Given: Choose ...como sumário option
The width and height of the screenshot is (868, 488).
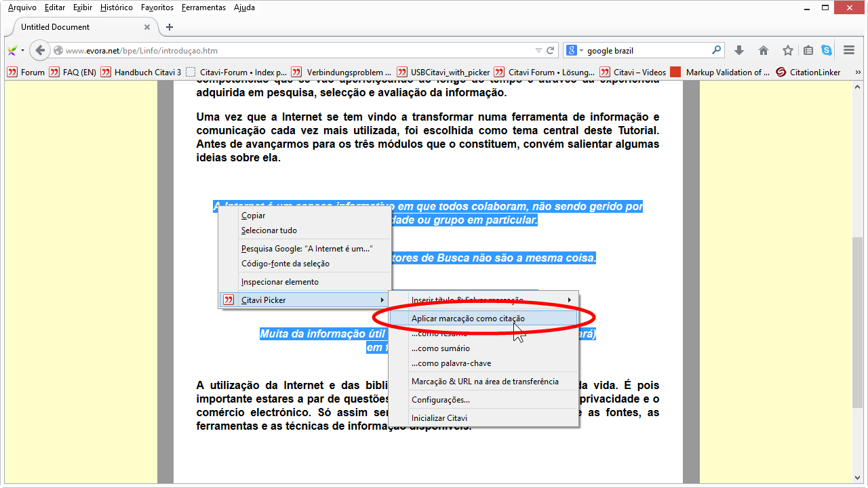Looking at the screenshot, I should coord(484,348).
